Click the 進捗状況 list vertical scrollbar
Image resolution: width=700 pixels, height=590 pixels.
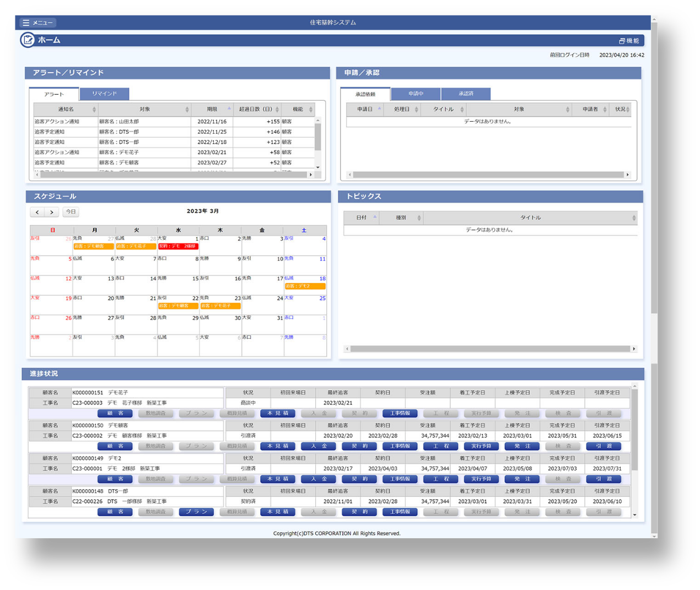click(634, 430)
